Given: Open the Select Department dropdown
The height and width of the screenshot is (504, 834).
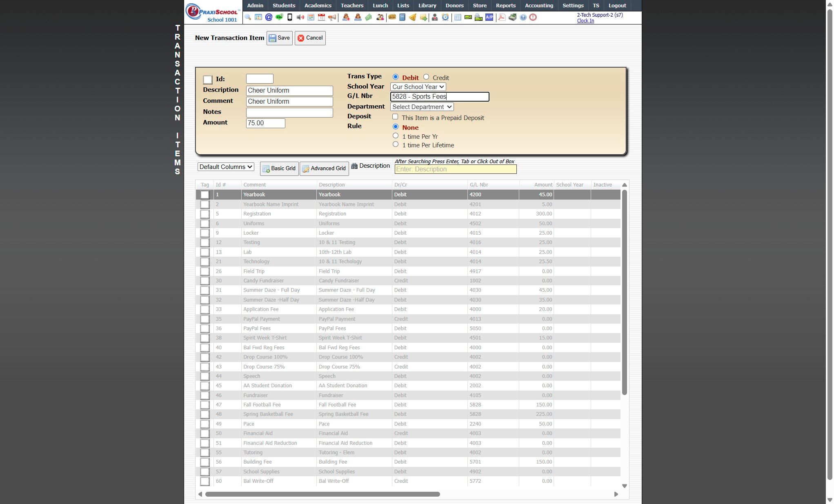Looking at the screenshot, I should [x=422, y=107].
